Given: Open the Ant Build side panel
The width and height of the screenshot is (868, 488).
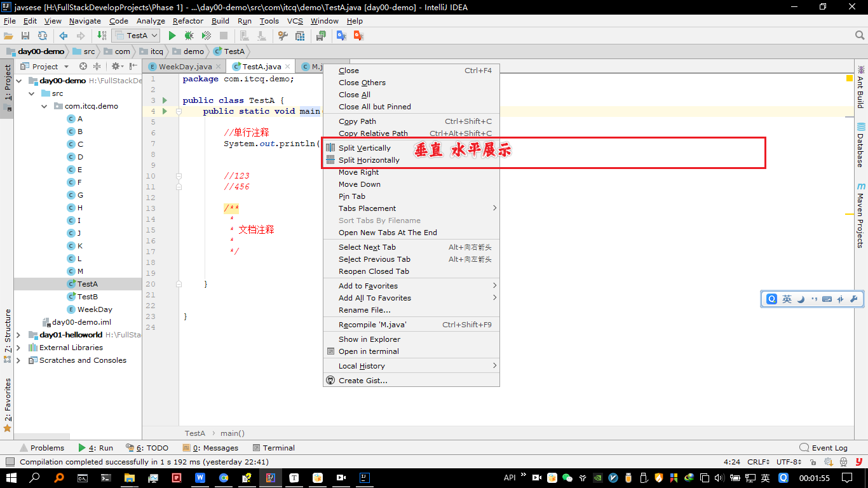Looking at the screenshot, I should coord(861,86).
